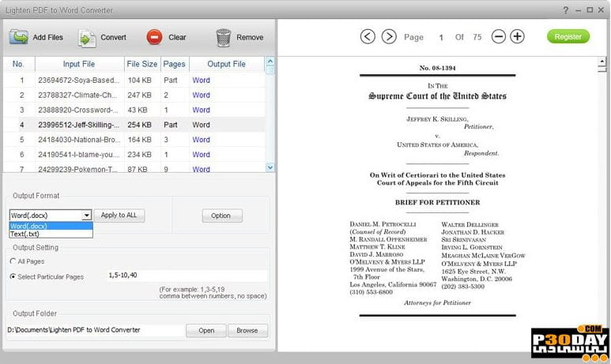Select file 23996512-Jeff-Skilling row
Screen dimensions: 611x364
click(x=134, y=125)
